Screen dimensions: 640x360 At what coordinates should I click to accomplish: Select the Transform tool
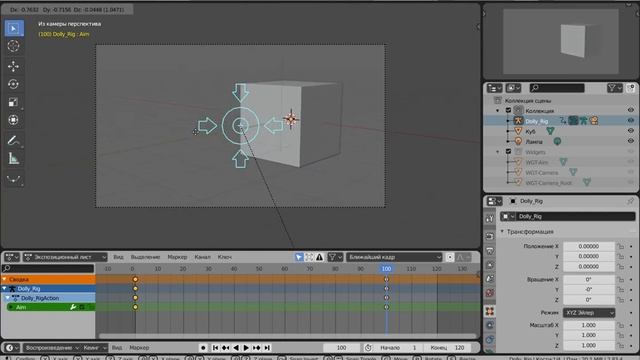coord(14,120)
